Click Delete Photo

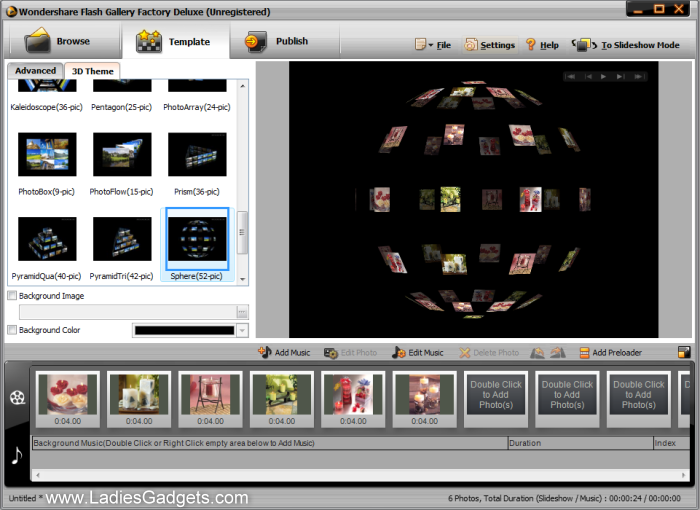(x=489, y=353)
